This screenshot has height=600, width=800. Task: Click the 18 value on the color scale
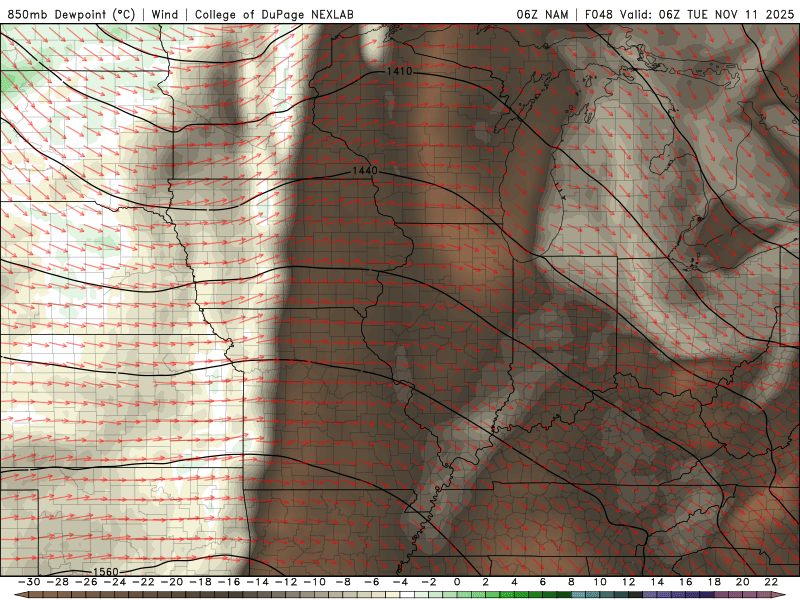714,582
